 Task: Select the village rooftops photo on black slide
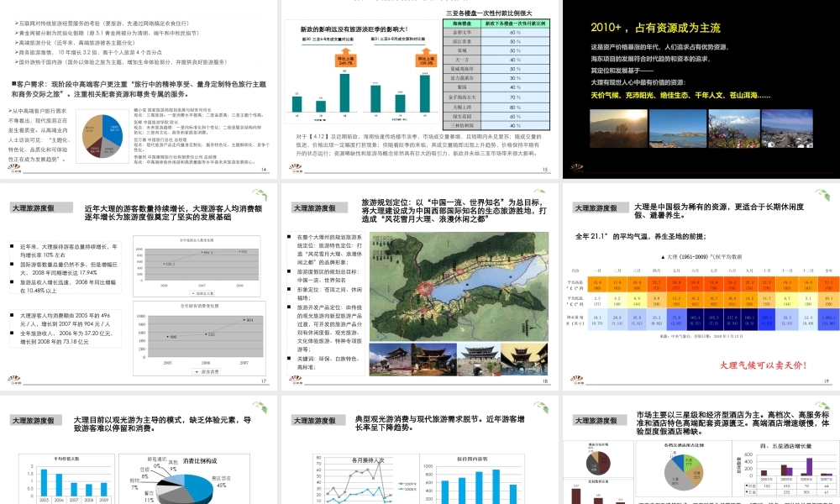787,129
